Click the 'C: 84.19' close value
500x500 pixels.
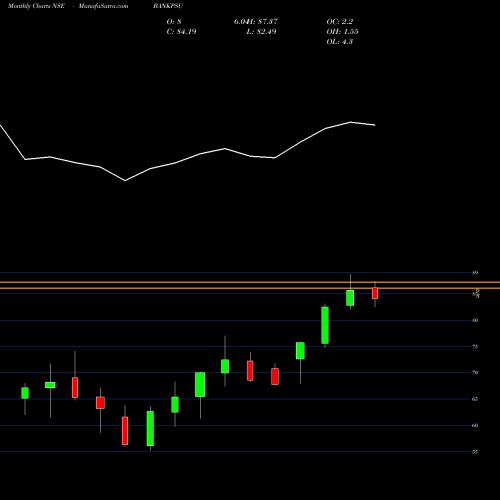point(181,32)
